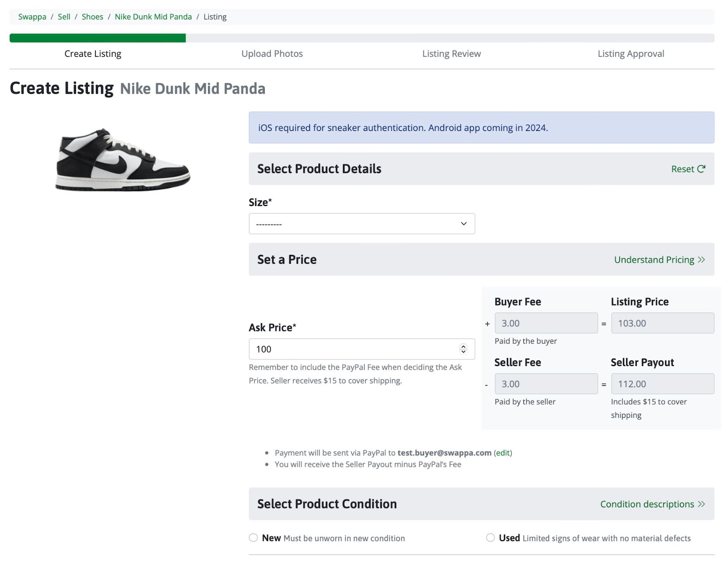The image size is (728, 561).
Task: Click the Ask Price stepper arrows
Action: tap(463, 349)
